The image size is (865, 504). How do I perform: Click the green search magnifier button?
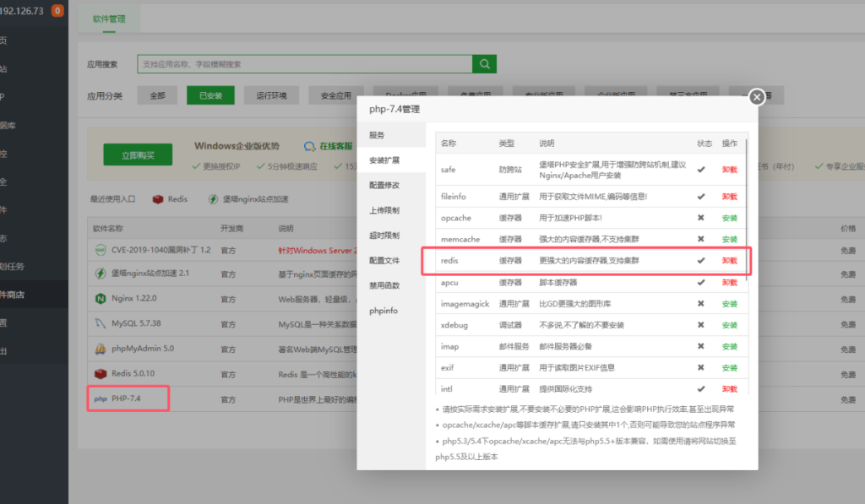coord(484,64)
